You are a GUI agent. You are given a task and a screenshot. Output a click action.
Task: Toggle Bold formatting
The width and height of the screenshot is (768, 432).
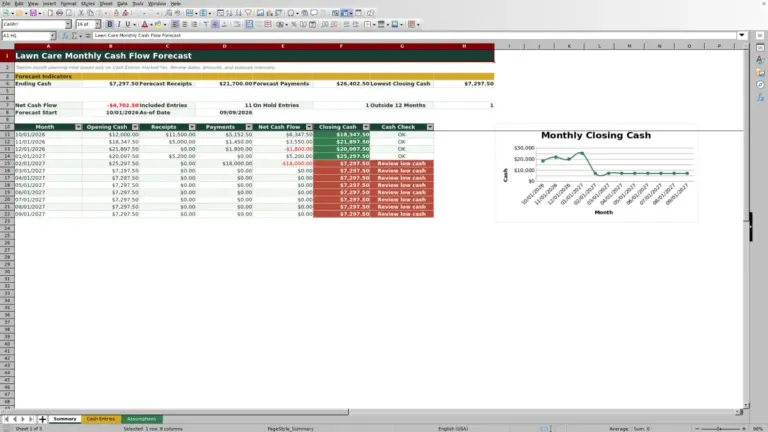pos(110,24)
